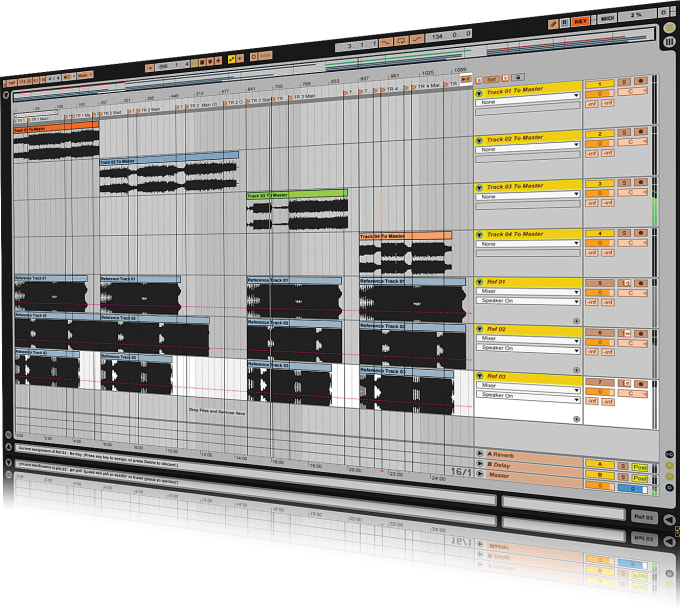Click Track 02 To Master's pan control C
Screen dimensions: 680x609
pyautogui.click(x=632, y=142)
